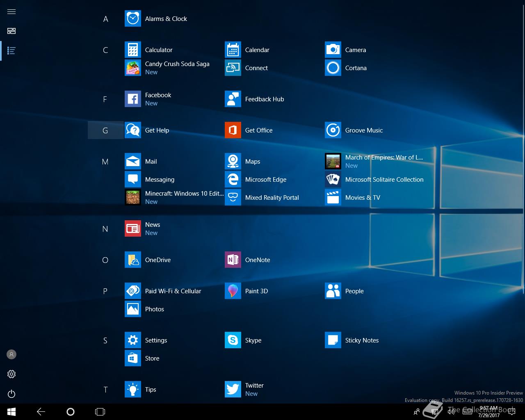
Task: Open the Calendar app icon
Action: click(233, 50)
